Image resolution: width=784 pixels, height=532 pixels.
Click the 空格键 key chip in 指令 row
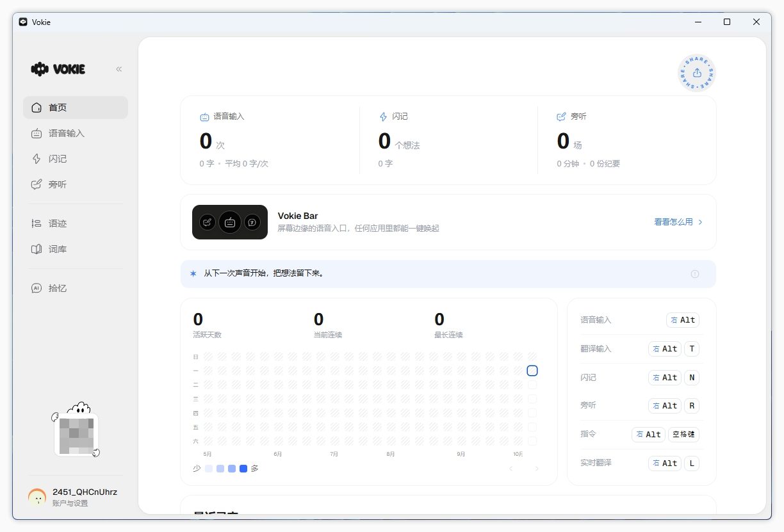683,434
